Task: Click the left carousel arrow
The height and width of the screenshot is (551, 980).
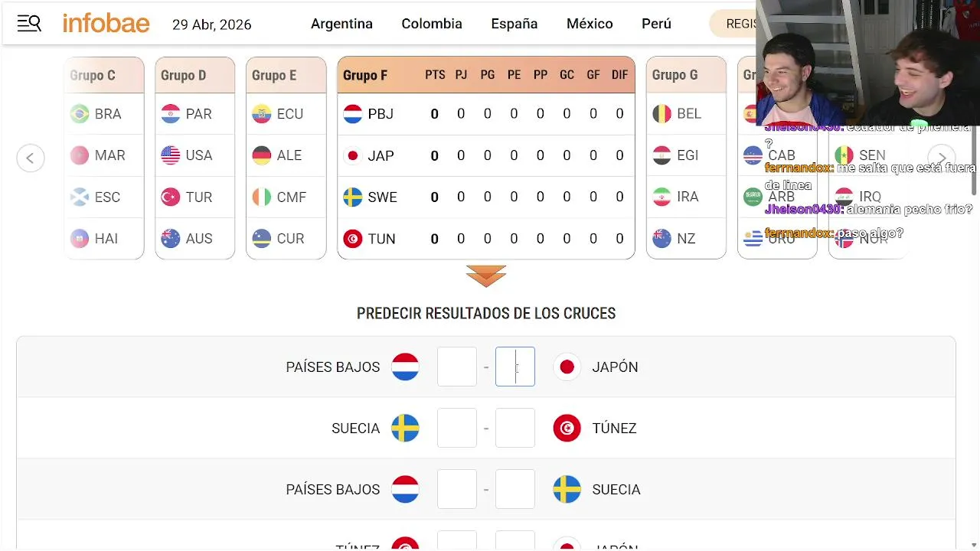Action: (31, 158)
